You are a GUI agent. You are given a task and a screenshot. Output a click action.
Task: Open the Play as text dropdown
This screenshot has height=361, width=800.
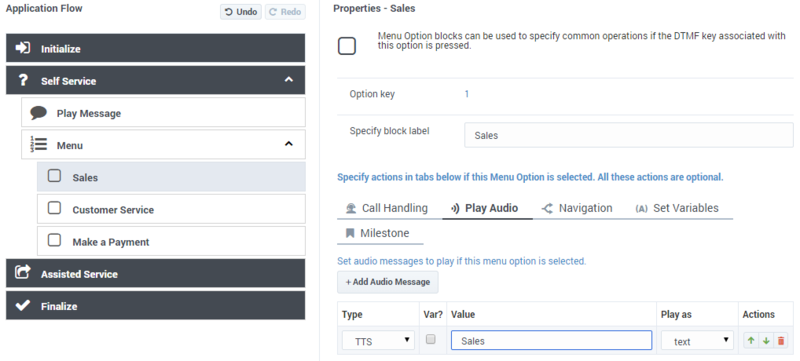point(697,341)
